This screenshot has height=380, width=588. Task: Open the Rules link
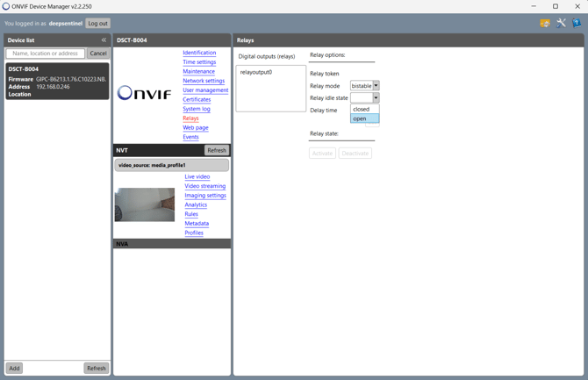(x=191, y=214)
